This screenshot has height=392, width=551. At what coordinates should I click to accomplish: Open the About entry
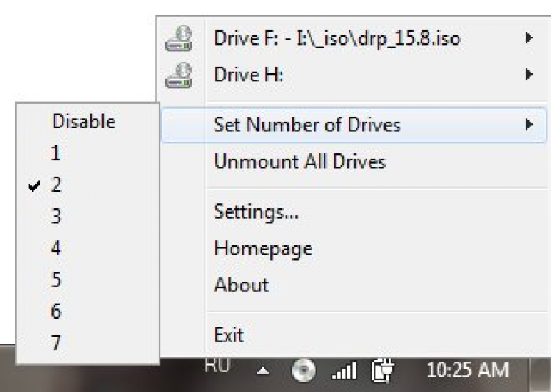[241, 285]
